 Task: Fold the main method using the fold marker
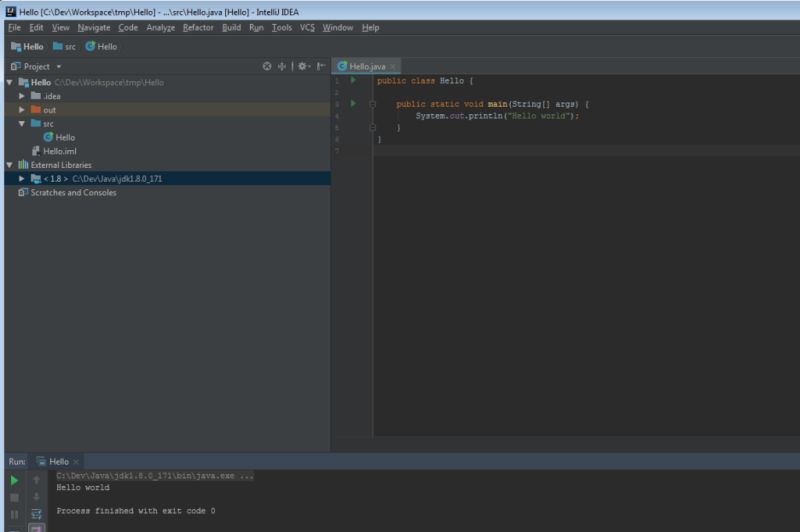click(372, 104)
